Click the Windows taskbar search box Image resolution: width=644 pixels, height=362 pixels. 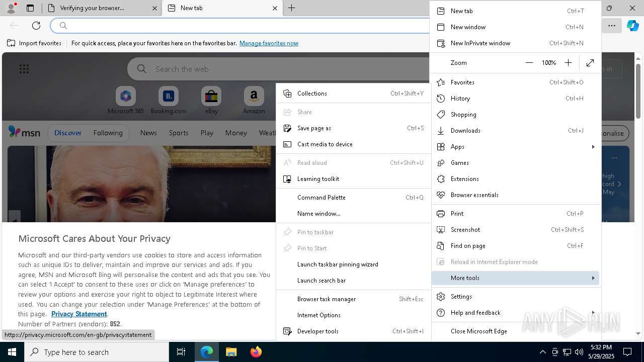point(97,352)
